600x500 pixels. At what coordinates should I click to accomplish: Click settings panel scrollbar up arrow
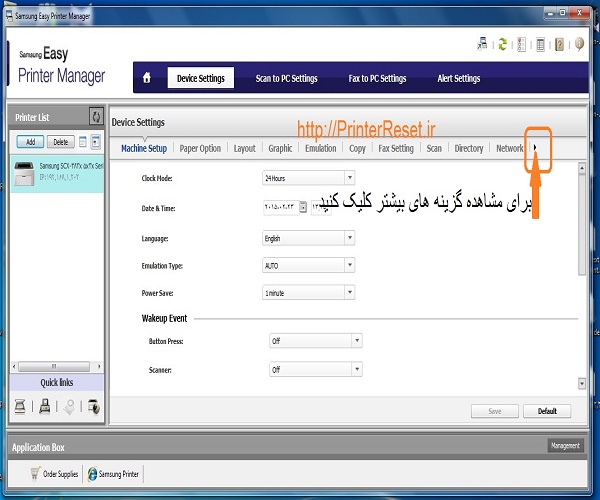[582, 168]
